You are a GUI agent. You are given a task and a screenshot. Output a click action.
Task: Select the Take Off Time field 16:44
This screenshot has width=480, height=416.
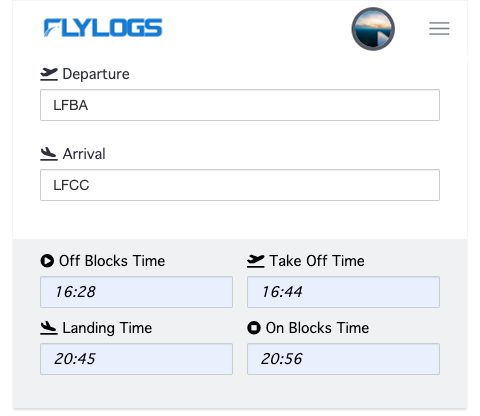pyautogui.click(x=343, y=292)
